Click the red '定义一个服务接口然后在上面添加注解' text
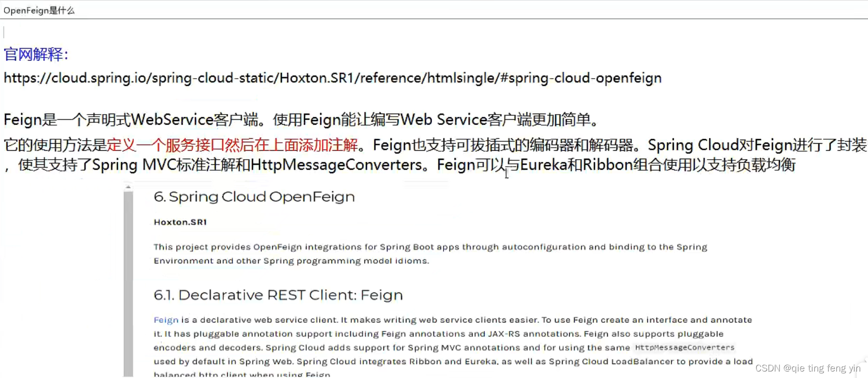The height and width of the screenshot is (378, 868). point(232,145)
